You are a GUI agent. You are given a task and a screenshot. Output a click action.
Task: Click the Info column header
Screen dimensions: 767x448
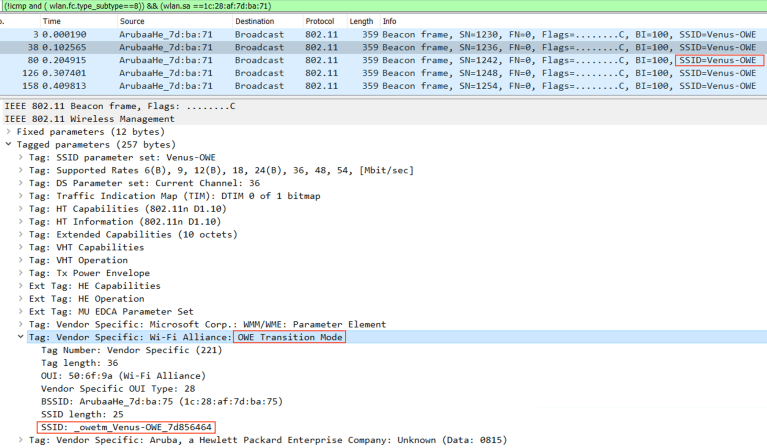coord(390,21)
